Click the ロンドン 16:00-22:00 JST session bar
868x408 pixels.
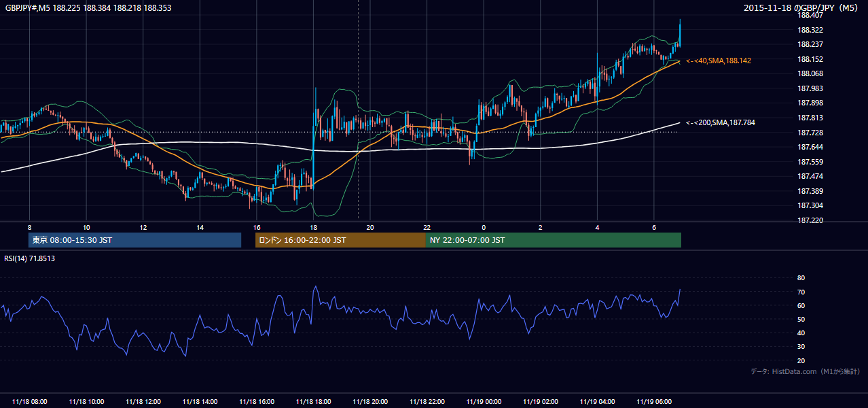coord(340,240)
